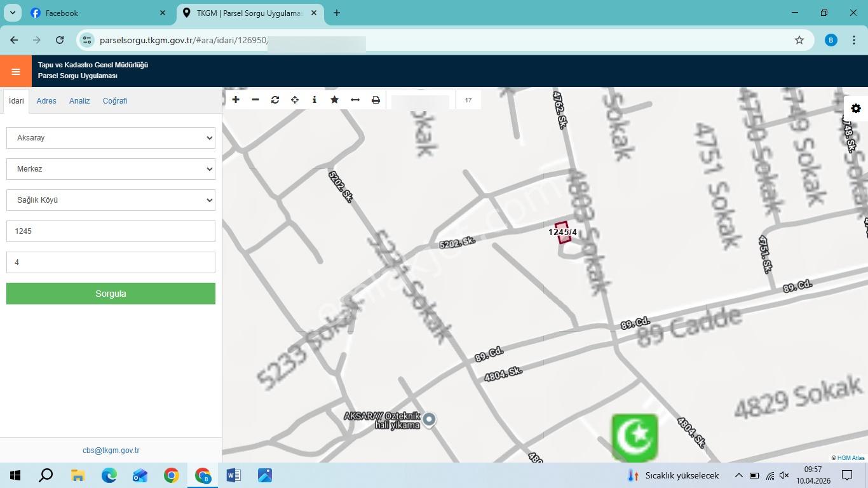The image size is (868, 488).
Task: Open Windows taskbar search
Action: point(46,475)
